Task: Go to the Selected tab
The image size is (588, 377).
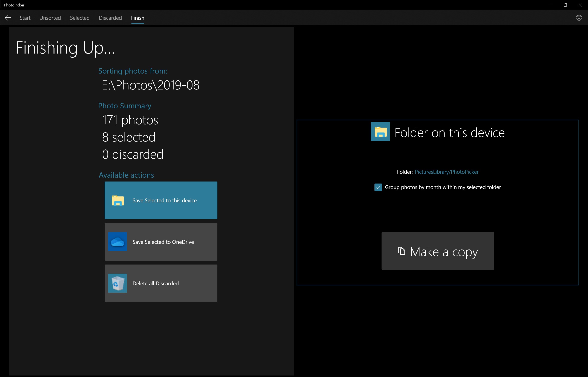Action: 80,18
